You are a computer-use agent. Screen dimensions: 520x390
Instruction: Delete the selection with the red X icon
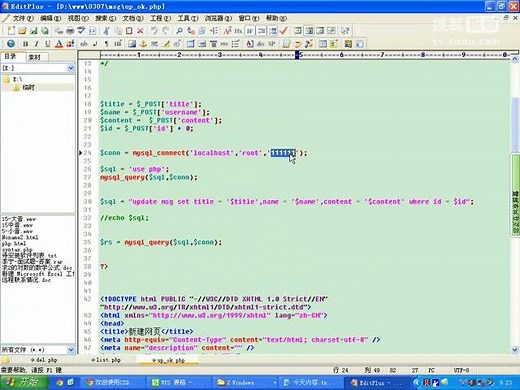point(140,31)
